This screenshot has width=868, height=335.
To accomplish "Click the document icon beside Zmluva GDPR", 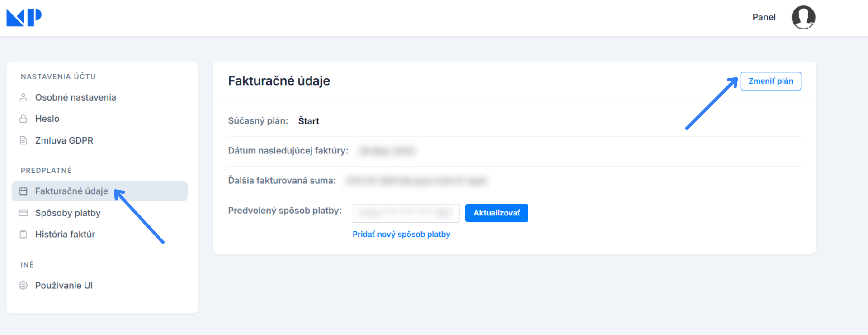I will 24,140.
